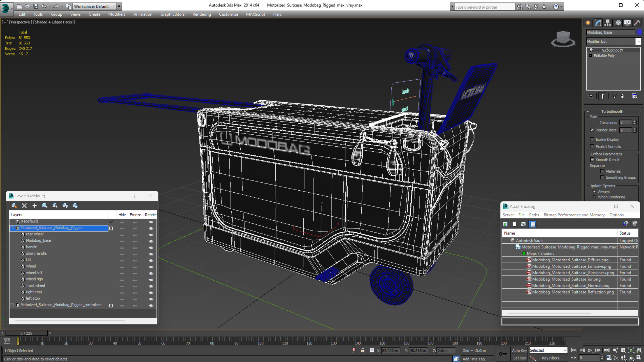Screen dimensions: 644x362
Task: Click Play Animation button
Action: [590, 350]
